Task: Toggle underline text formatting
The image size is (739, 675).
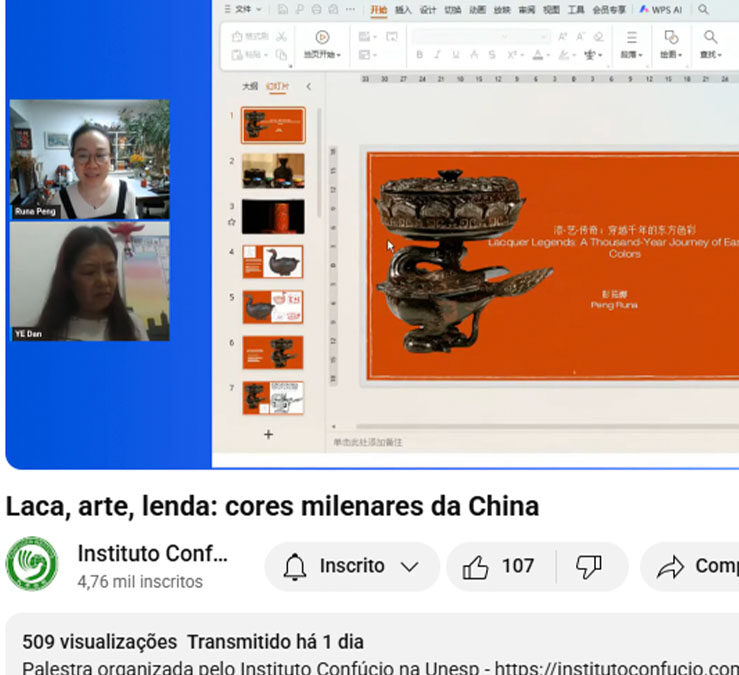Action: (x=456, y=55)
